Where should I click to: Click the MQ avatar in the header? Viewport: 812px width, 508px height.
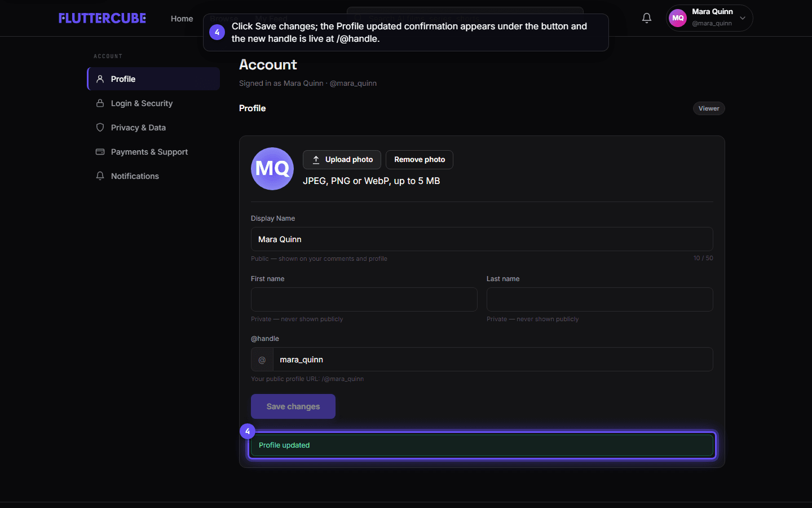point(678,18)
